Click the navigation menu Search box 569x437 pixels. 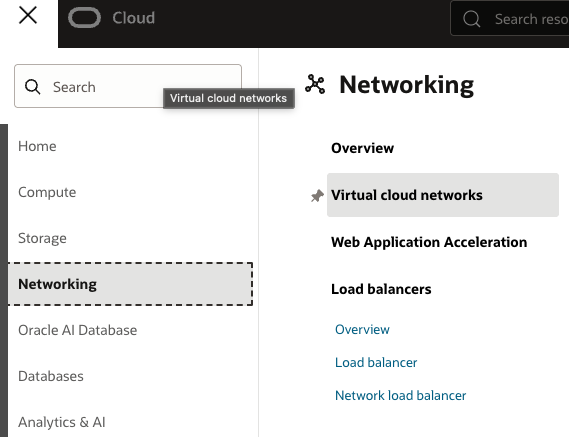point(128,86)
